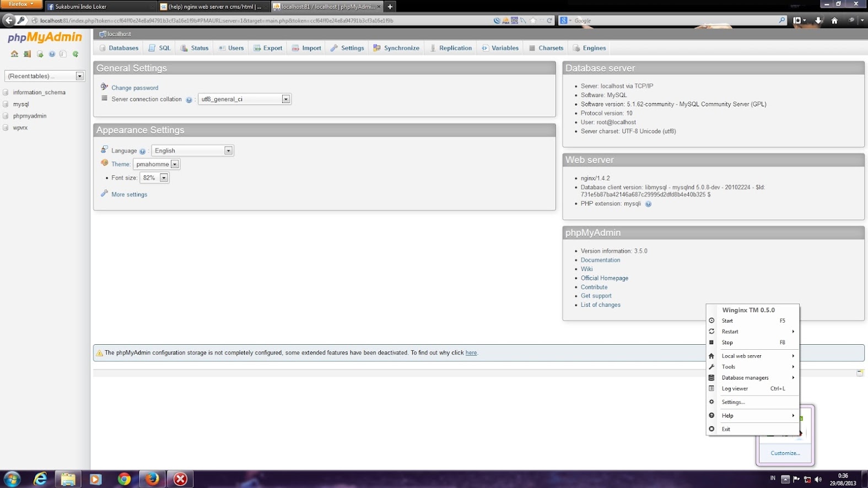
Task: Click the phpMyAdmin home icon in sidebar
Action: click(14, 54)
